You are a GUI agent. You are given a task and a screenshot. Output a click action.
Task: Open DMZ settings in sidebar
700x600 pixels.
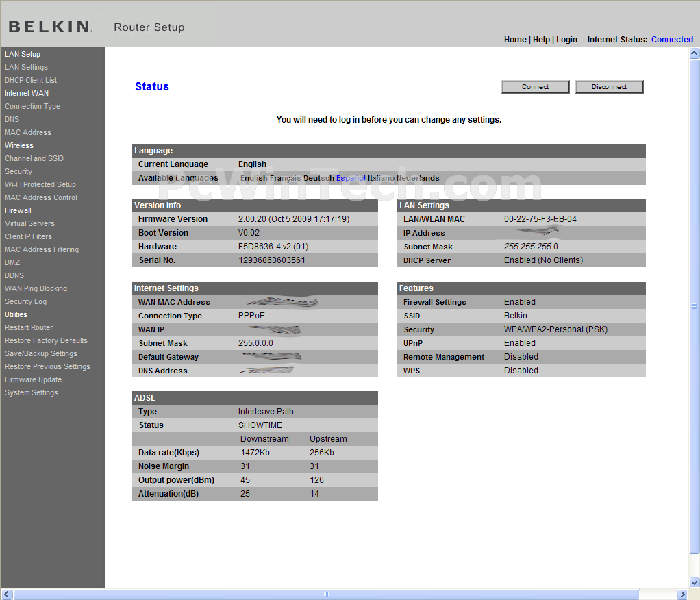pyautogui.click(x=12, y=262)
